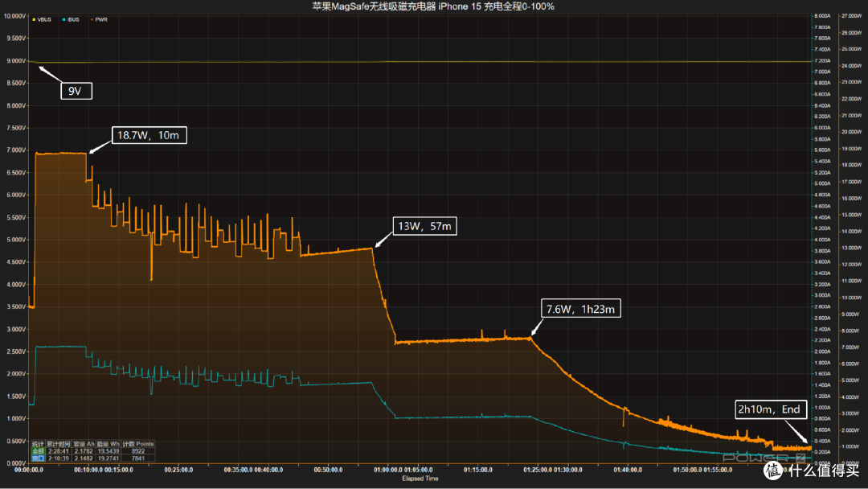
Task: Click the 累计时间 column header
Action: pos(59,444)
